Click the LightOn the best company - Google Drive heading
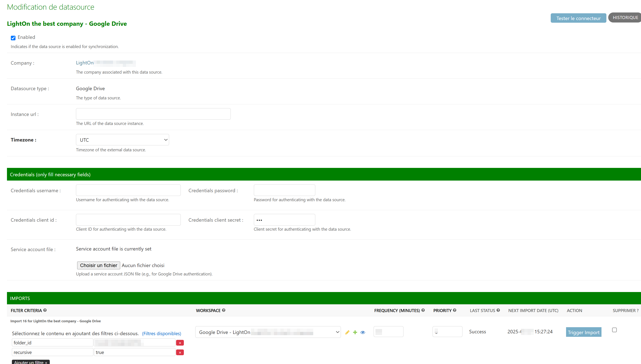641x364 pixels. tap(67, 24)
